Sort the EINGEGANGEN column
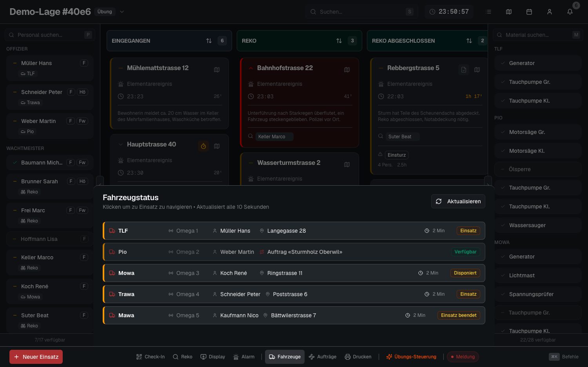This screenshot has height=367, width=588. coord(209,41)
